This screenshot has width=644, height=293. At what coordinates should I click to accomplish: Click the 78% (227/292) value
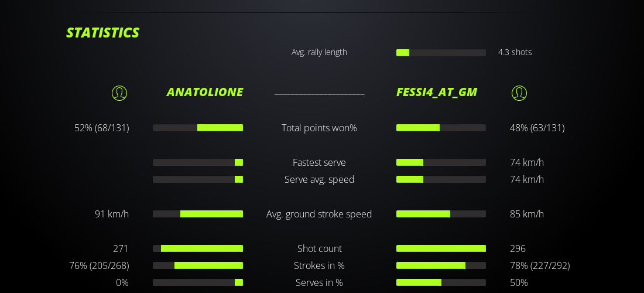point(540,265)
